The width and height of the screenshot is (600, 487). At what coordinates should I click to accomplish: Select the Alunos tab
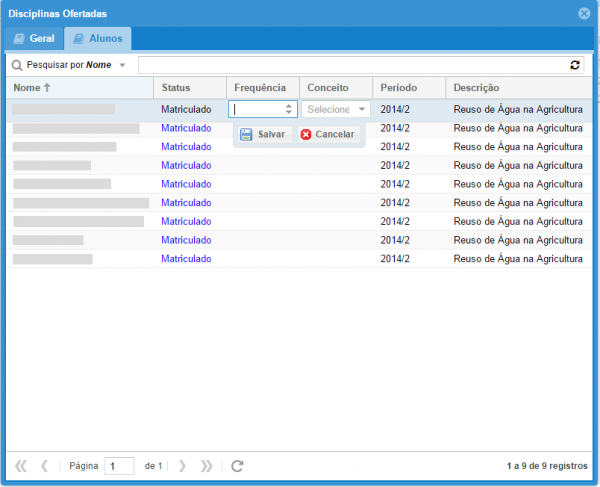click(97, 39)
